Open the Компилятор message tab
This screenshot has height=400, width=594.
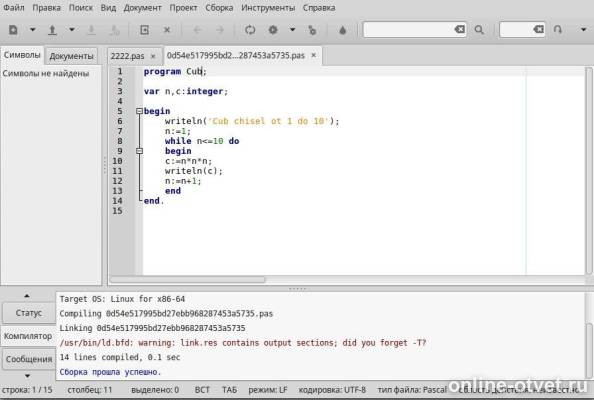coord(28,336)
